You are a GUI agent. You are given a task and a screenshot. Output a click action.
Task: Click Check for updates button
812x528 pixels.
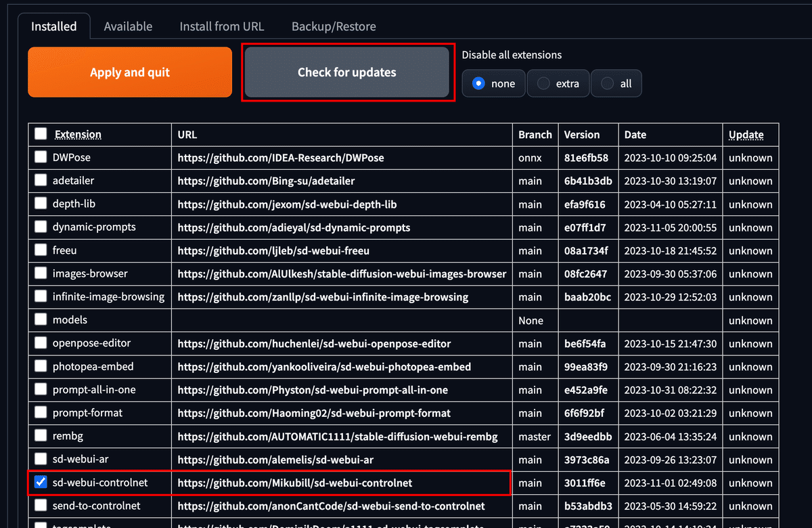pos(347,72)
